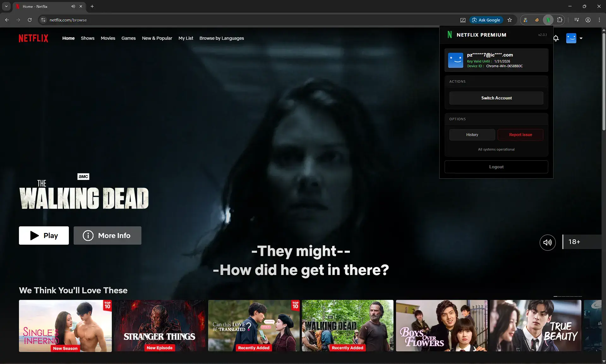The height and width of the screenshot is (364, 606).
Task: Click the red Report Issue button
Action: pos(520,135)
